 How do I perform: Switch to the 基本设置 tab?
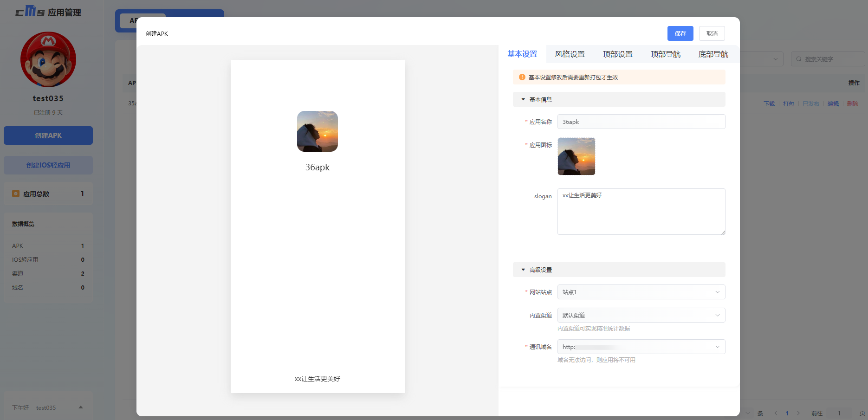point(522,54)
